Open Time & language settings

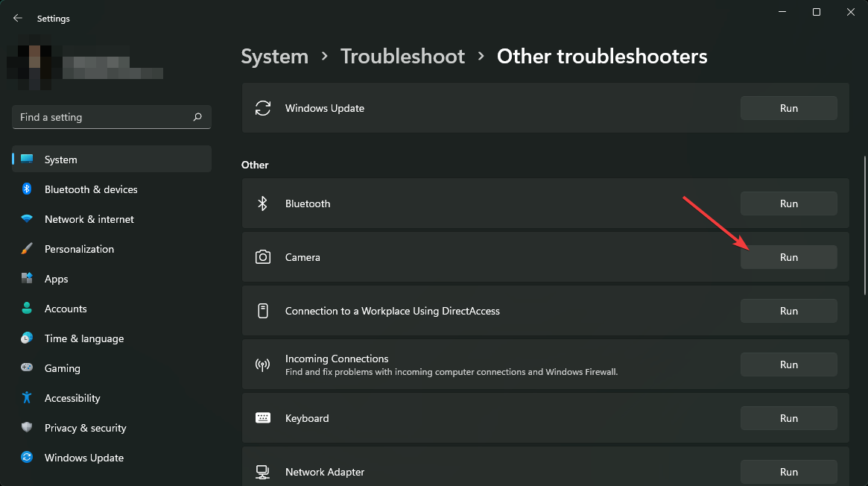pyautogui.click(x=83, y=338)
